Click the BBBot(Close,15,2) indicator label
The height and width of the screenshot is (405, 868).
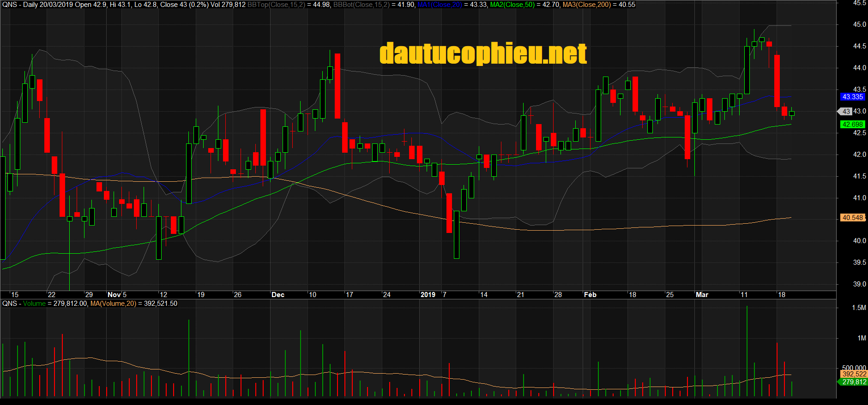pos(361,5)
